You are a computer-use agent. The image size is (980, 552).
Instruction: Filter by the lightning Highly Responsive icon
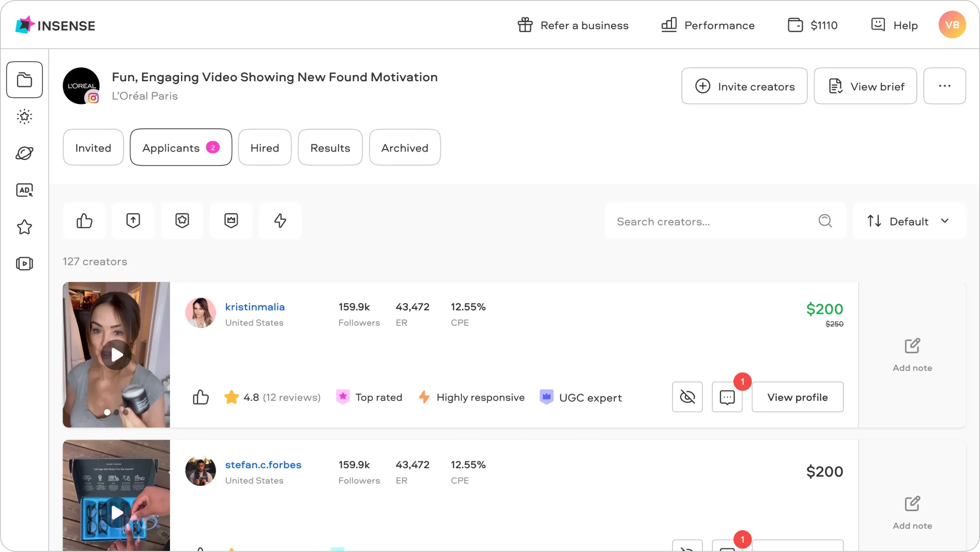pos(280,221)
